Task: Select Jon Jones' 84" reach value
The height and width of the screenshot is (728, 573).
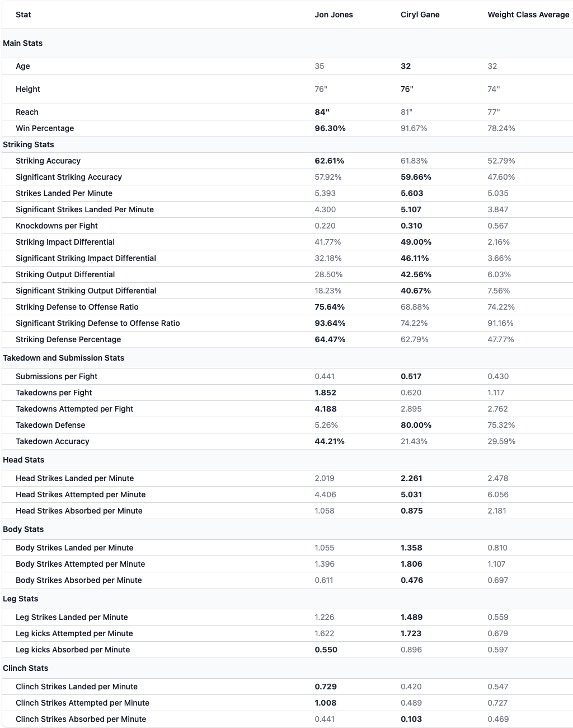Action: pyautogui.click(x=322, y=112)
